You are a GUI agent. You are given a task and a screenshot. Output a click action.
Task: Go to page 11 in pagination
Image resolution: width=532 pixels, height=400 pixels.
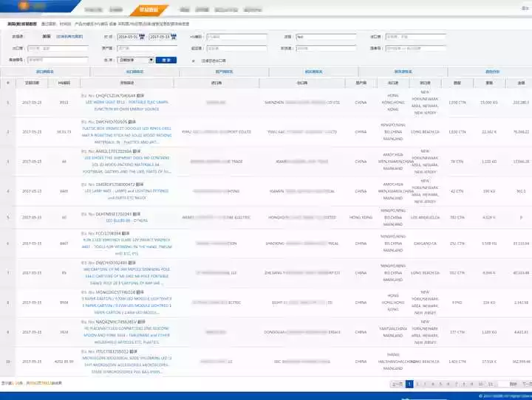click(x=491, y=384)
